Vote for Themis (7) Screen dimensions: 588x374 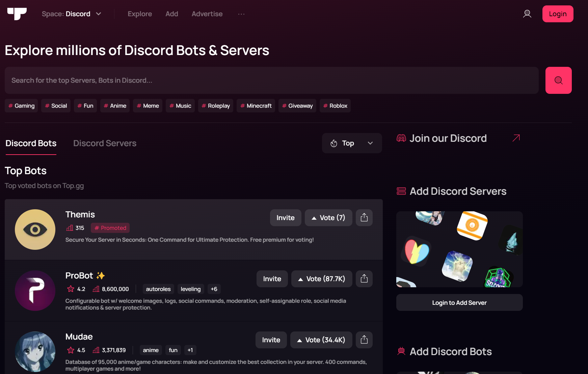coord(328,218)
